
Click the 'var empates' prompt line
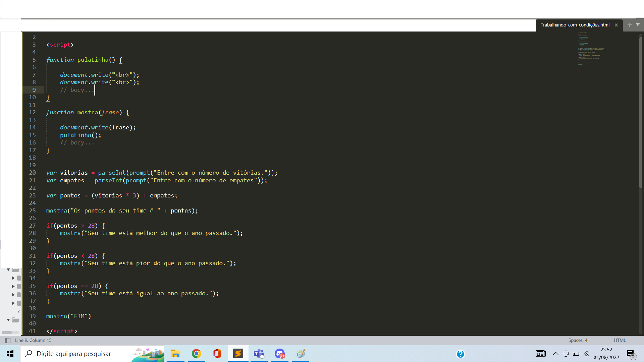(157, 180)
